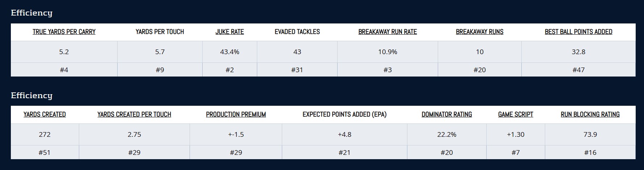The height and width of the screenshot is (170, 644).
Task: Select the Best Ball Points Added link
Action: pos(578,32)
